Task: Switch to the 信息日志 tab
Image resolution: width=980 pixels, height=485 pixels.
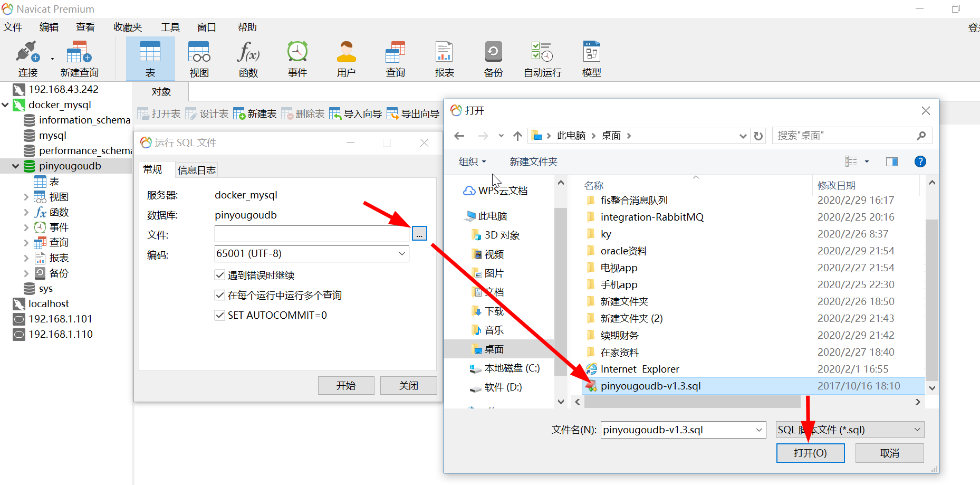Action: point(197,170)
